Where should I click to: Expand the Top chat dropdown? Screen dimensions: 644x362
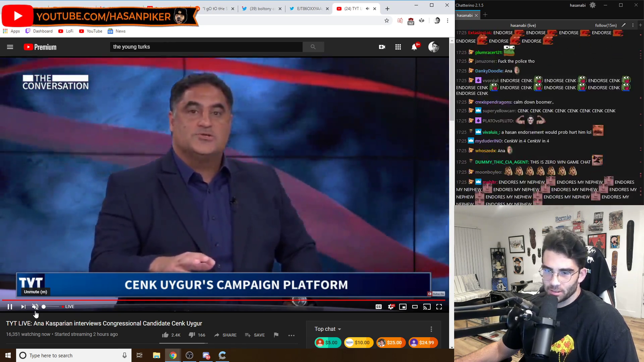(x=328, y=329)
